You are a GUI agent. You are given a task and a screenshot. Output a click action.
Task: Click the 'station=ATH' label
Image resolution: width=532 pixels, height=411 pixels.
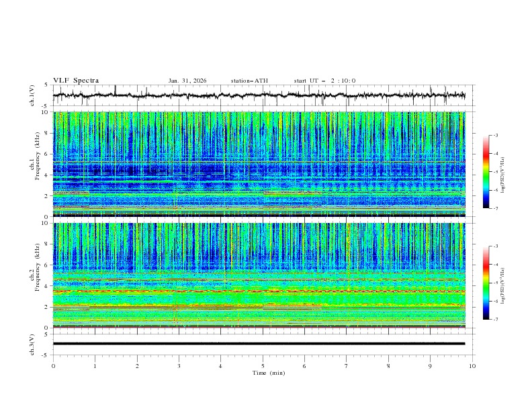tap(249, 81)
